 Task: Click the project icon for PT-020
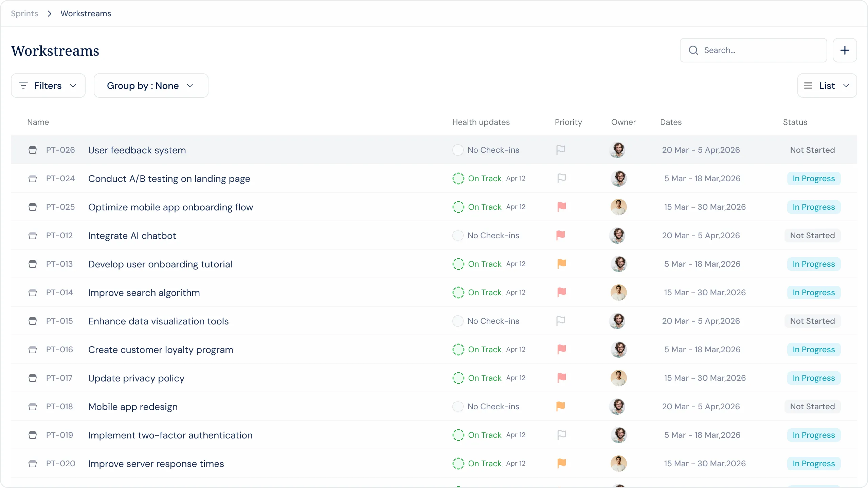pyautogui.click(x=33, y=464)
